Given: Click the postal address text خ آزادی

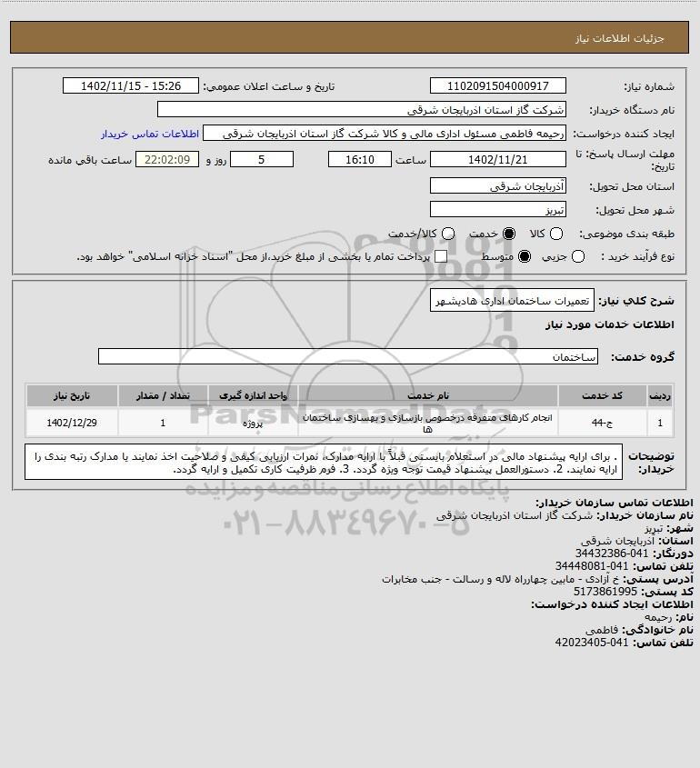Looking at the screenshot, I should coord(501,579).
